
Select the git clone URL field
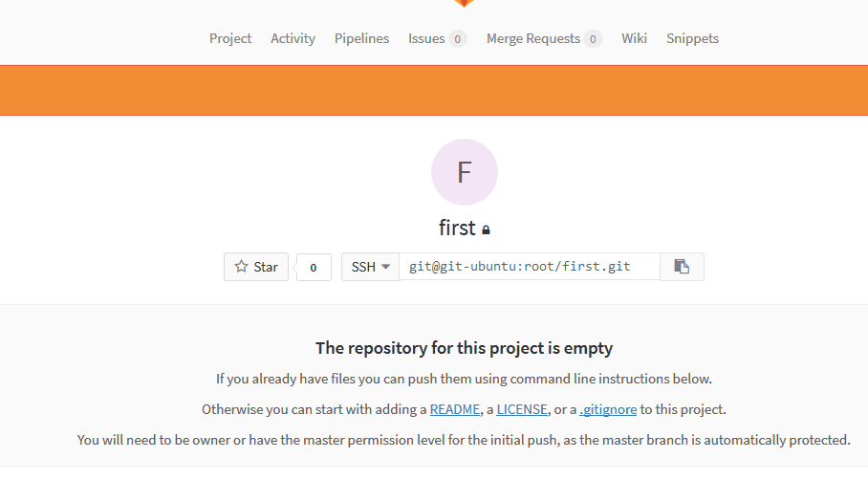(529, 267)
